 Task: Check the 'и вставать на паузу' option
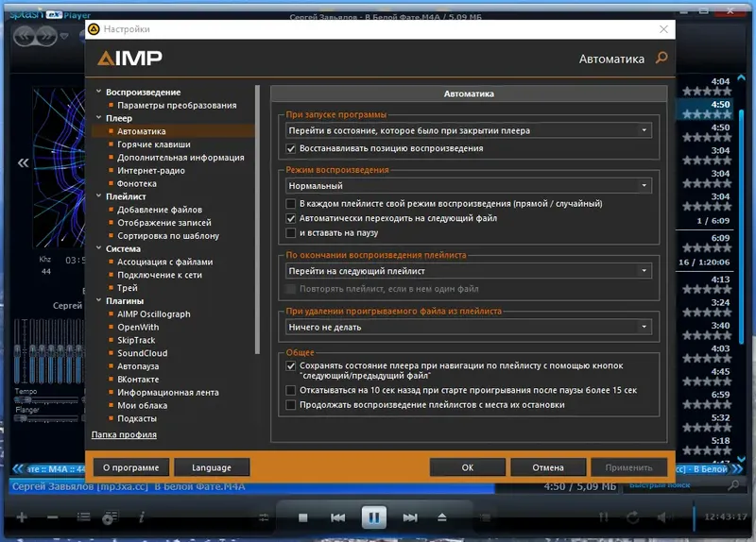[291, 233]
